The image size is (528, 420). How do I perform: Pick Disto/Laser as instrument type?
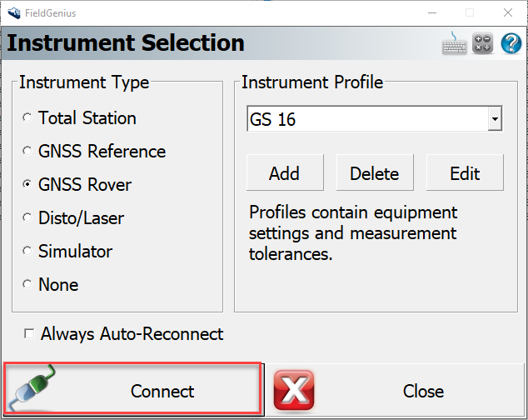click(x=27, y=218)
